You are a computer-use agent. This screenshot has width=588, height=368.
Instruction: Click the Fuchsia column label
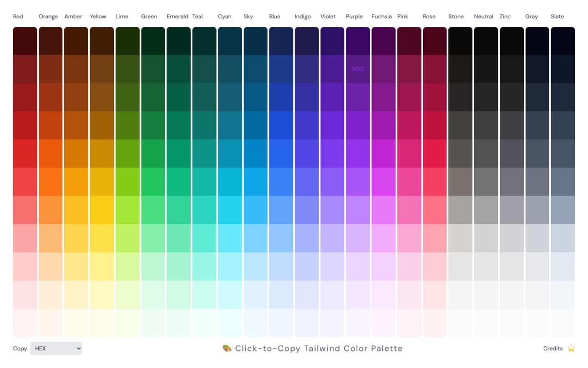[381, 16]
